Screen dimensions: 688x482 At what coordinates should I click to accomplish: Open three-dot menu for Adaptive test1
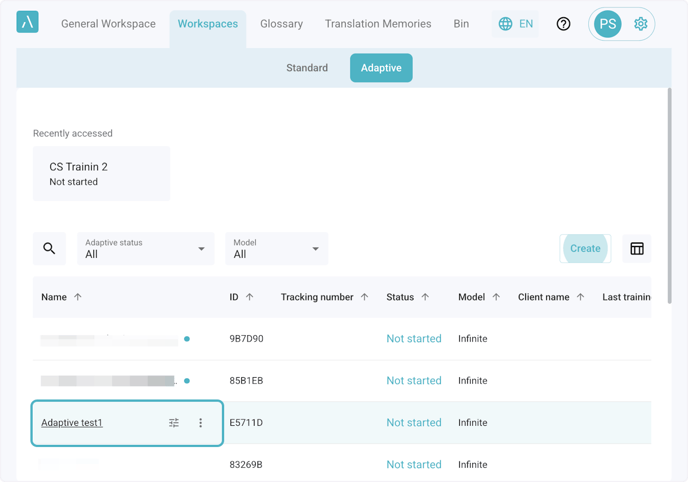[200, 423]
